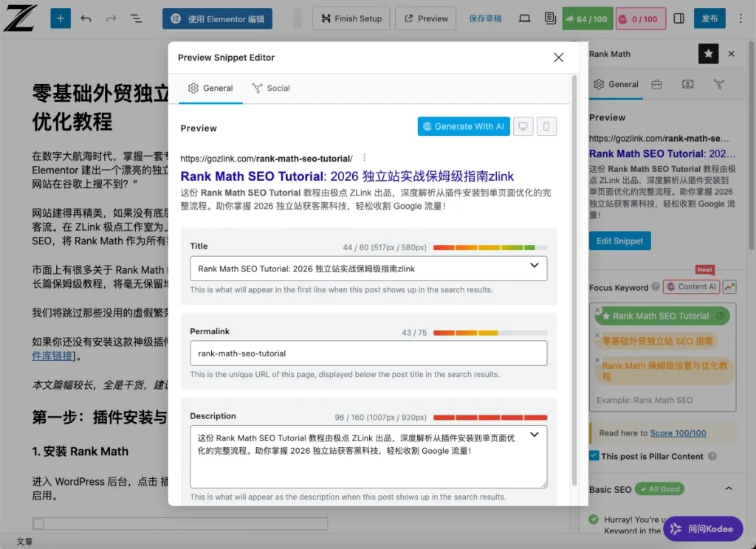Viewport: 756px width, 549px height.
Task: Click Generate With AI button
Action: [x=464, y=127]
